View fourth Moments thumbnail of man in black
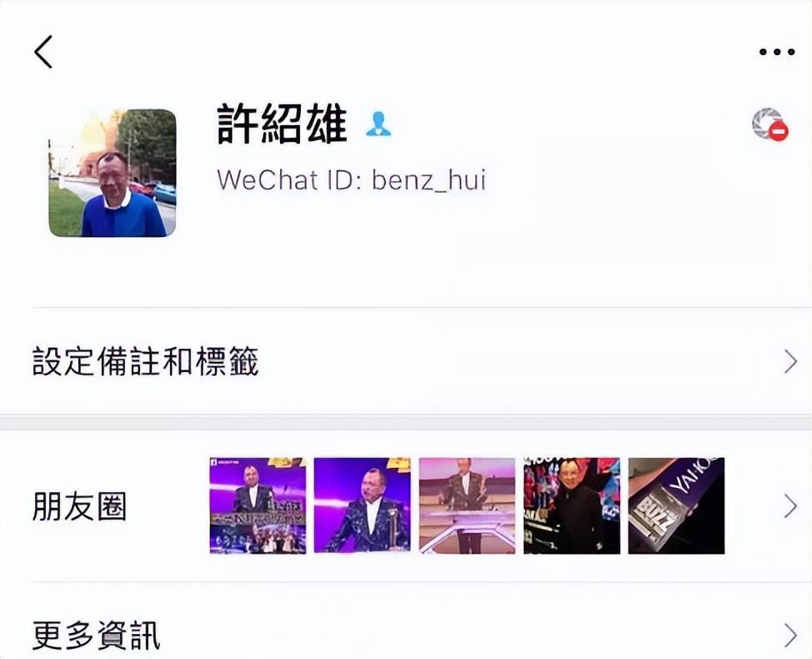Screen dimensions: 812x659 [x=572, y=506]
